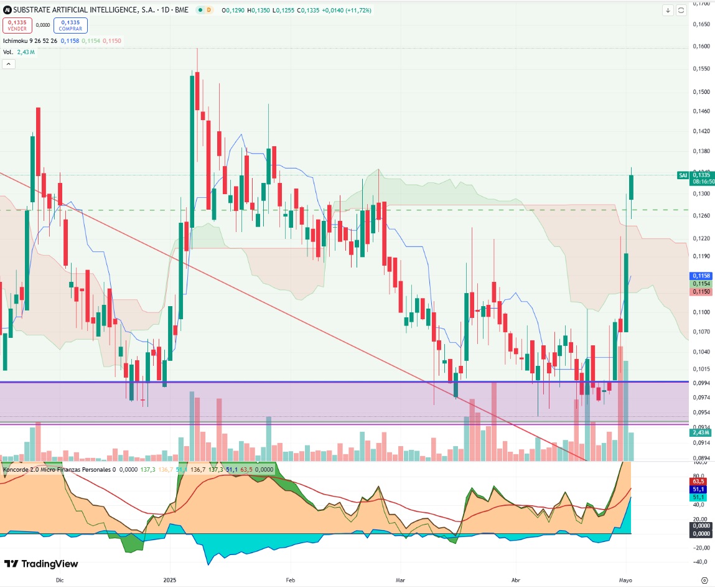This screenshot has height=588, width=715.
Task: Click the green 0,1154 price axis label
Action: pos(701,284)
